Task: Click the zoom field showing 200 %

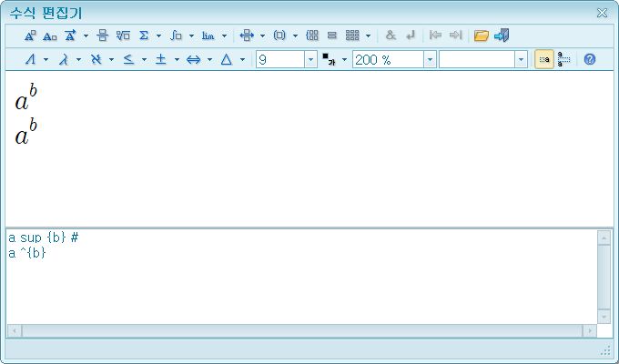Action: pos(389,60)
